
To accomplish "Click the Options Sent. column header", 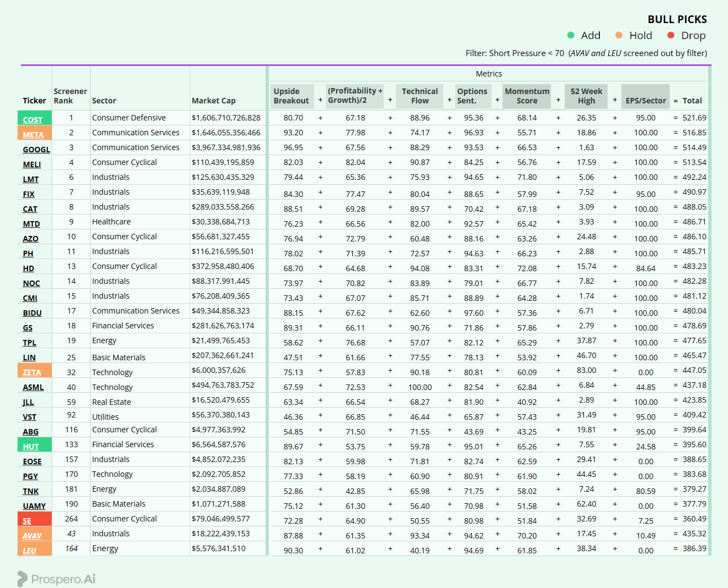I will point(472,96).
